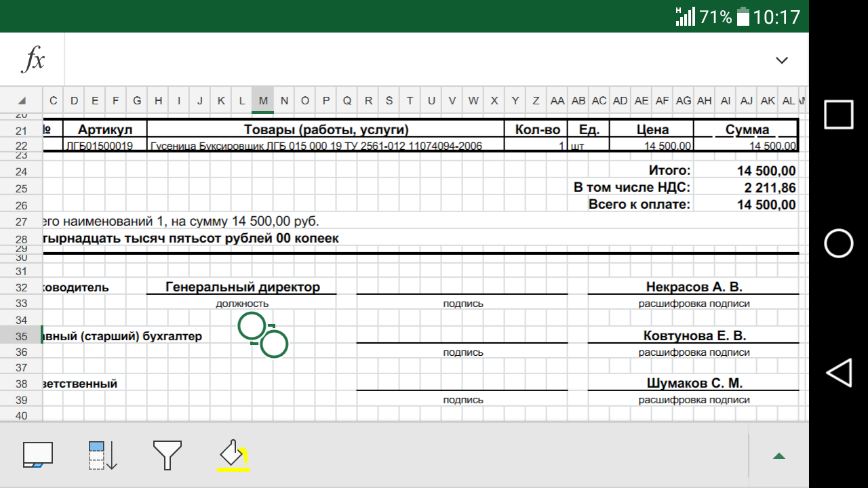Select the Ед. header cell
Screen dimensions: 868x488
click(x=589, y=129)
